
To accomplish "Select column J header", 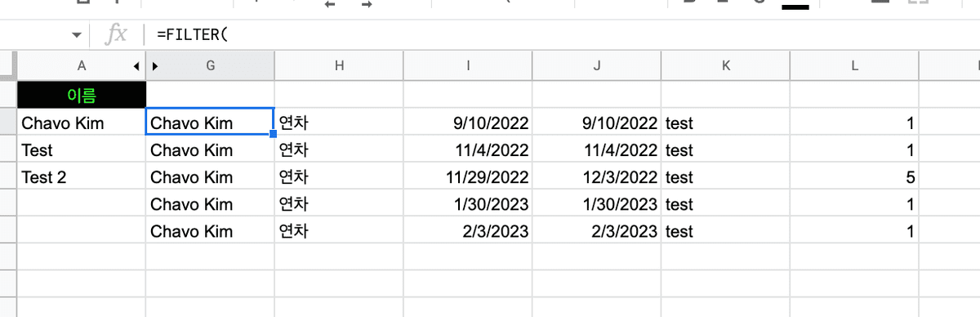I will [x=597, y=65].
